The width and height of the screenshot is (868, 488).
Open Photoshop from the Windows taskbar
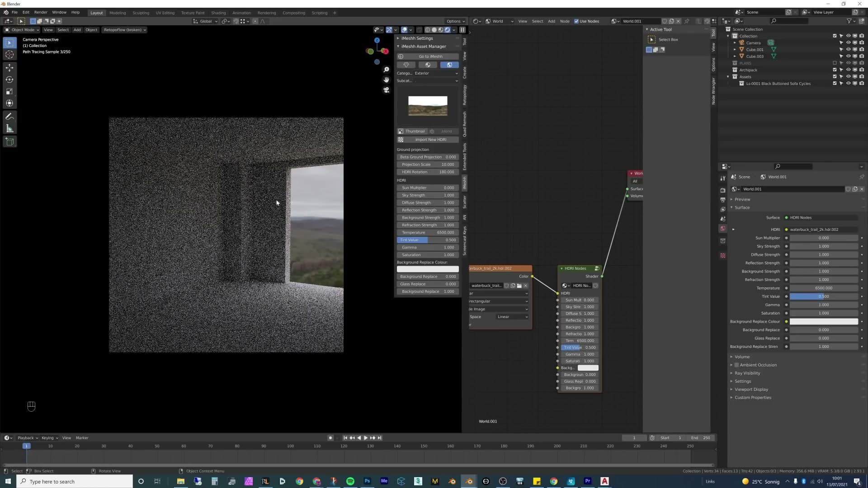coord(367,481)
